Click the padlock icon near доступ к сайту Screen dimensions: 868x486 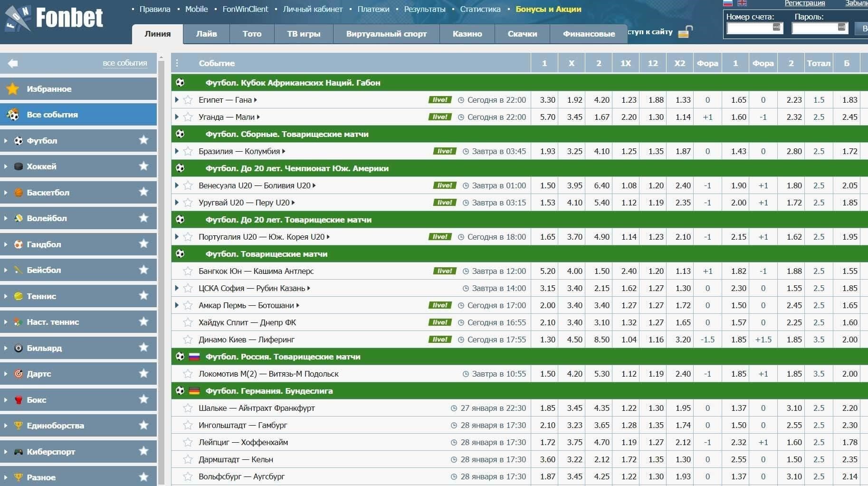685,32
